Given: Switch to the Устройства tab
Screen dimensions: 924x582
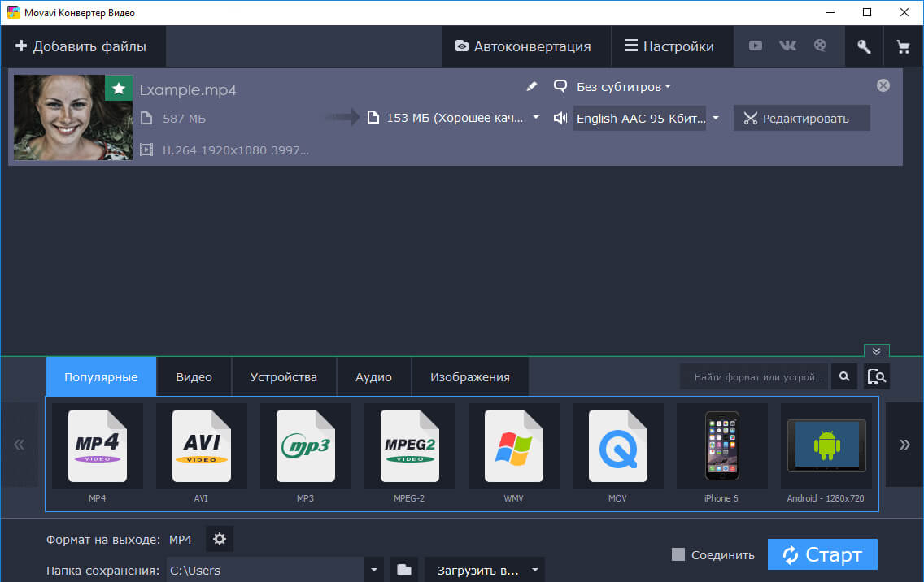Looking at the screenshot, I should pos(283,377).
